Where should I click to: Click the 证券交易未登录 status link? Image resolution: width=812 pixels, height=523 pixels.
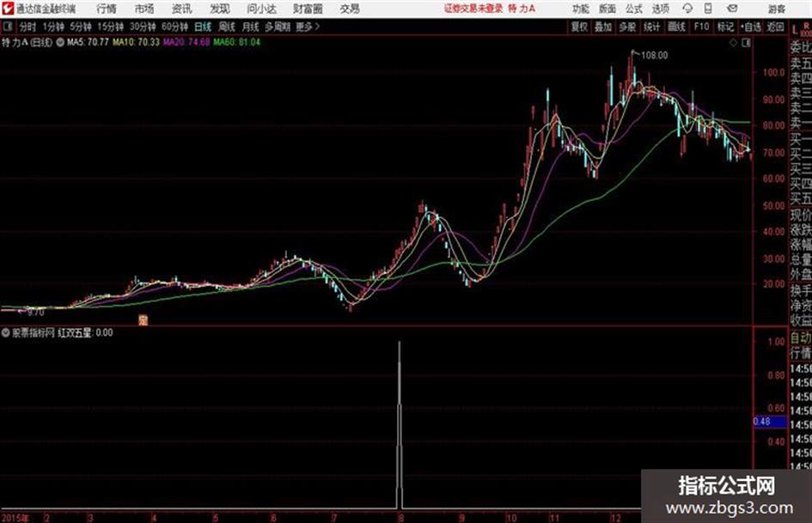[x=473, y=9]
